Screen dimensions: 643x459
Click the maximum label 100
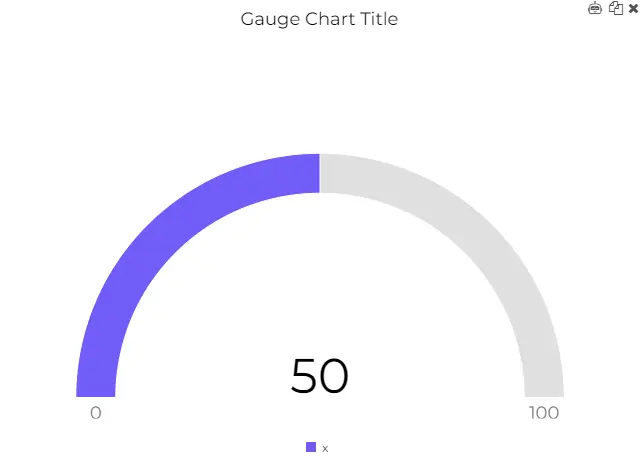(x=544, y=413)
